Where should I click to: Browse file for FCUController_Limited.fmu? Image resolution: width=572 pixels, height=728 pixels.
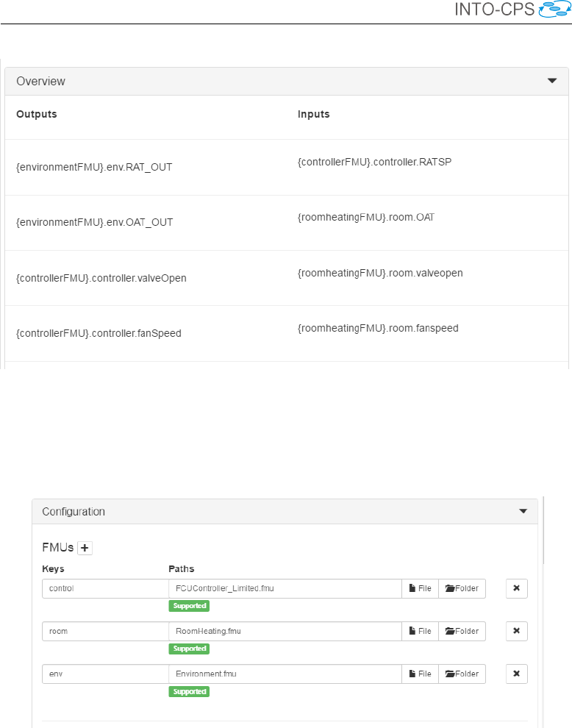420,588
